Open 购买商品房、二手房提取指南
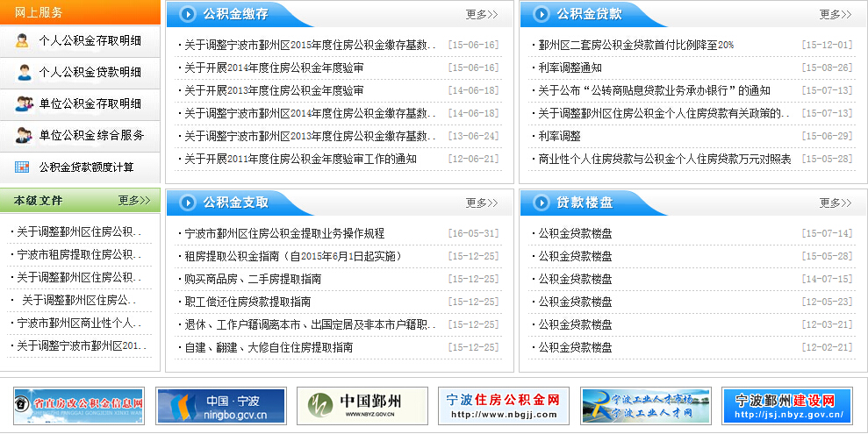Screen dimensions: 868x434 pyautogui.click(x=253, y=279)
